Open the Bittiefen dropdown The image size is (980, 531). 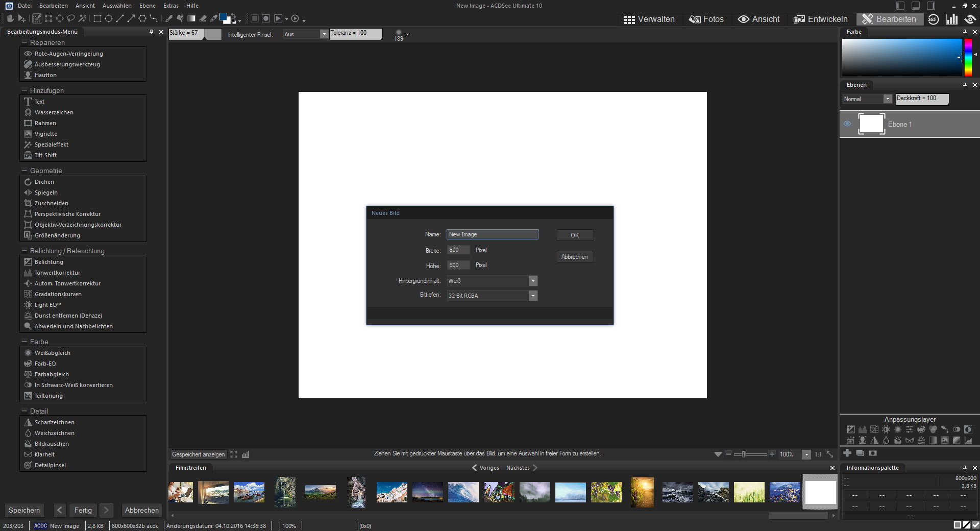click(x=533, y=296)
